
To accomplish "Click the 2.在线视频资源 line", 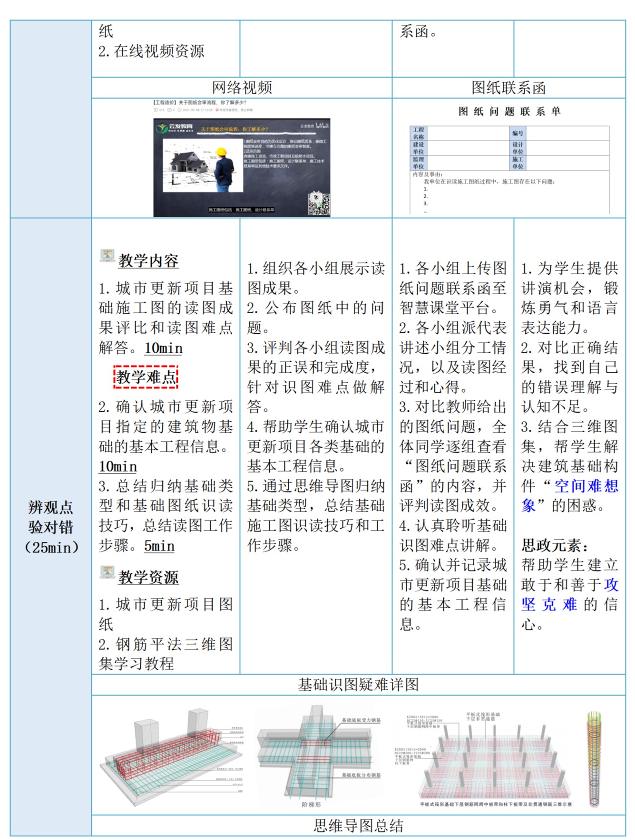I will (x=151, y=51).
